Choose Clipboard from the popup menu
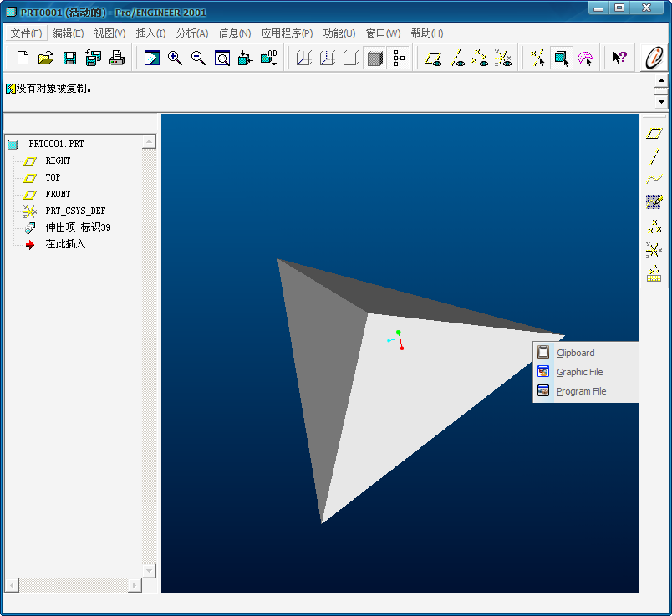Viewport: 672px width, 616px height. [x=586, y=353]
